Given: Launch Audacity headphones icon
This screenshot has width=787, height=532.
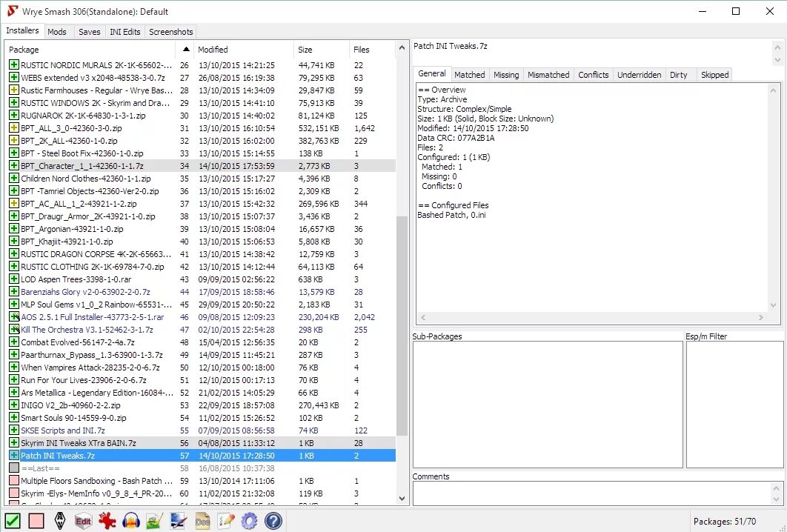Looking at the screenshot, I should tap(131, 520).
